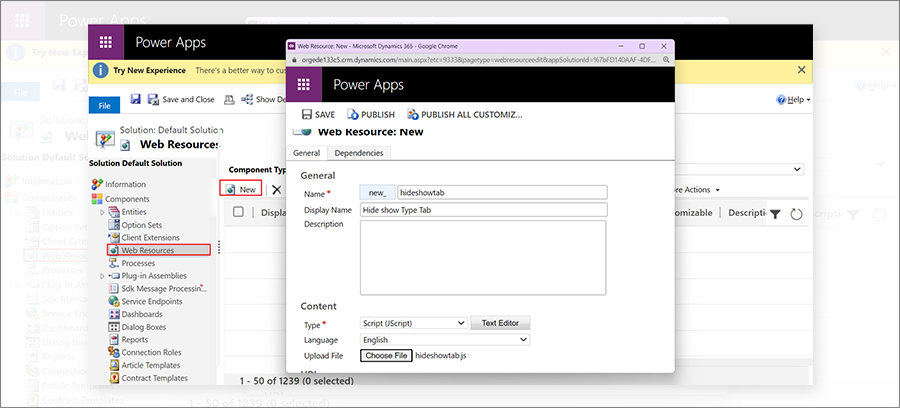Tick the select-all checkbox in grid header
This screenshot has width=900, height=408.
pos(238,212)
